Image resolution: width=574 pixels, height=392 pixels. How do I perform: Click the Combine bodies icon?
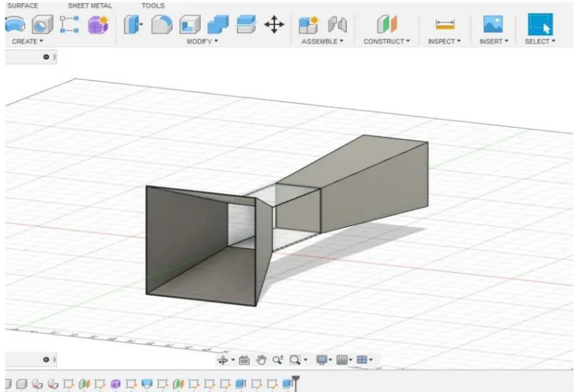pyautogui.click(x=218, y=25)
